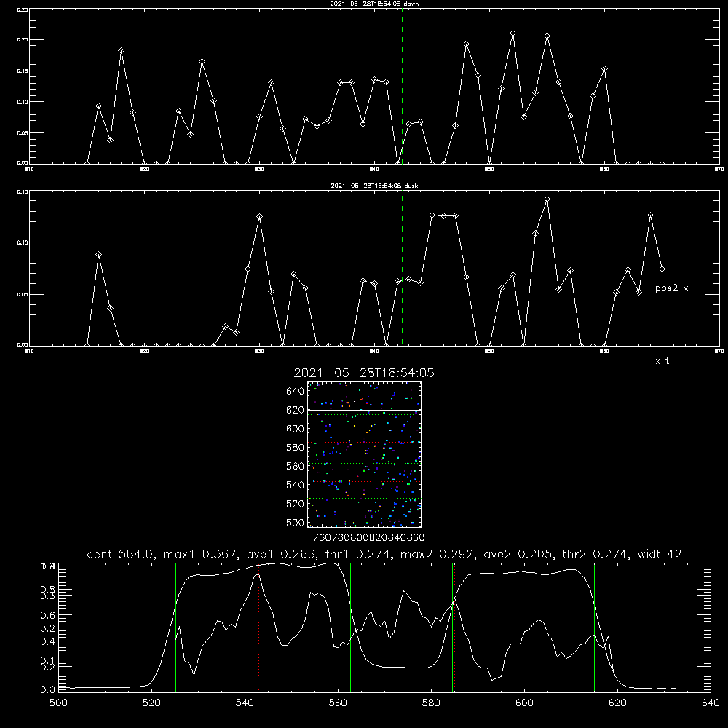Click the orange dashed center line in the profile plot
The height and width of the screenshot is (728, 728).
click(357, 627)
